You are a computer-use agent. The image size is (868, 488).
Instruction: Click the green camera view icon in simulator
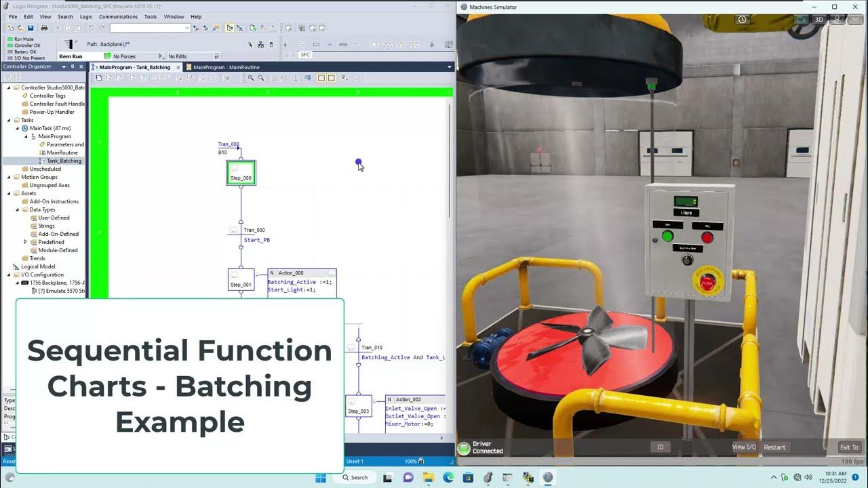click(802, 20)
